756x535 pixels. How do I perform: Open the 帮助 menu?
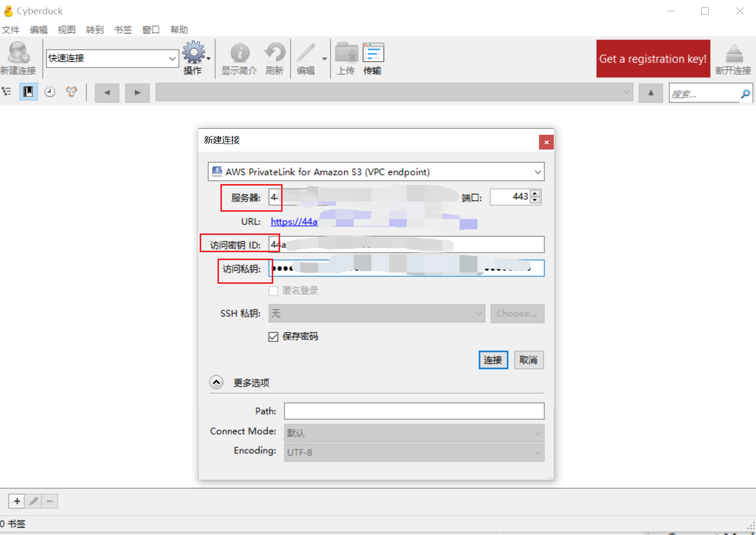pos(179,30)
